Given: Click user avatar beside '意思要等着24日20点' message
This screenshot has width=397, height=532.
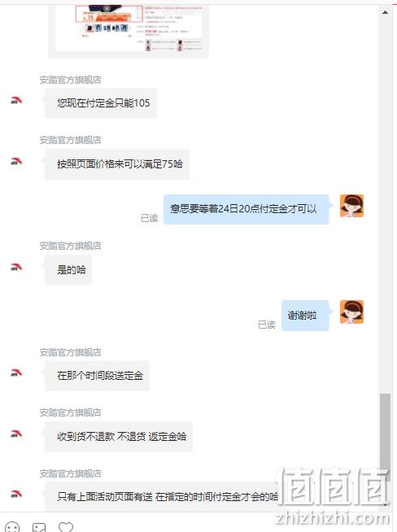Looking at the screenshot, I should coord(352,206).
